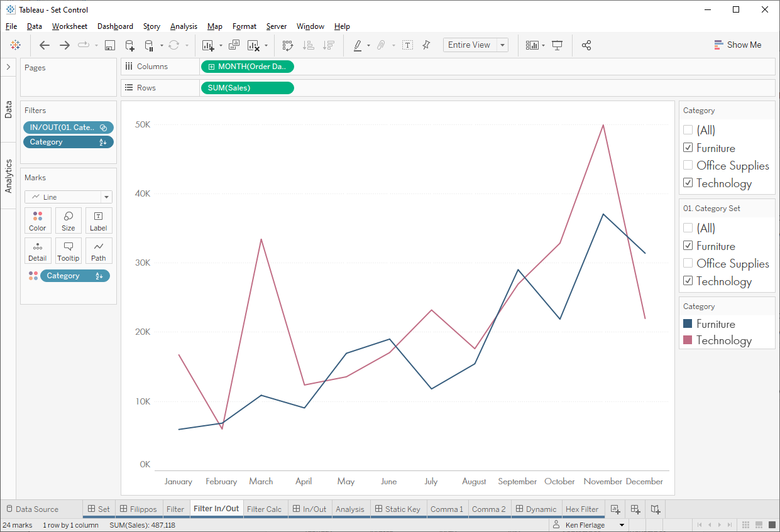780x532 pixels.
Task: Click the Presentation Mode icon
Action: (x=557, y=45)
